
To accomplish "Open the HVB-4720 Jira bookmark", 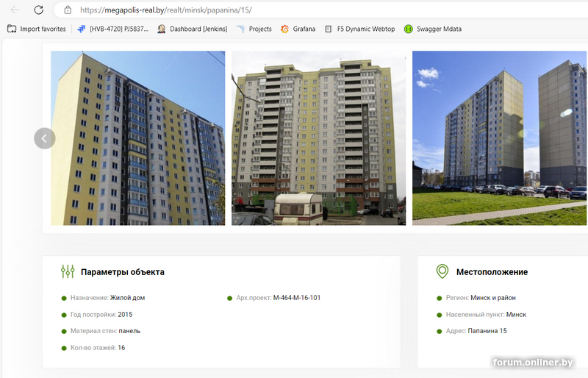I will (x=113, y=29).
